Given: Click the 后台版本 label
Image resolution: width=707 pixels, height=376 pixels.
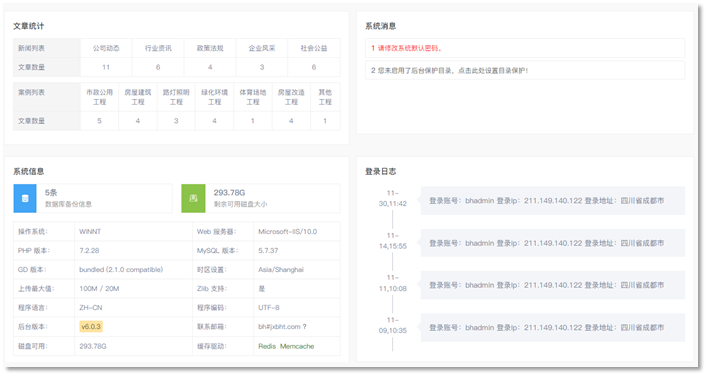Looking at the screenshot, I should [x=32, y=326].
